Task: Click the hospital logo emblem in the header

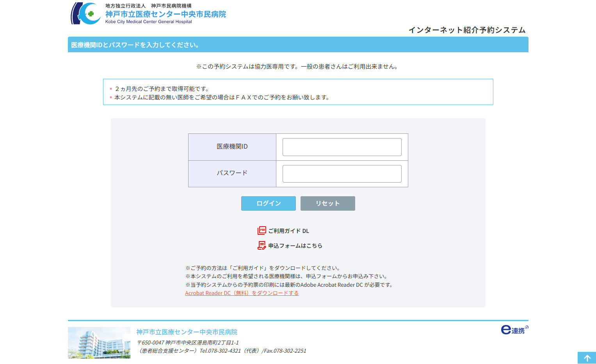Action: [86, 14]
